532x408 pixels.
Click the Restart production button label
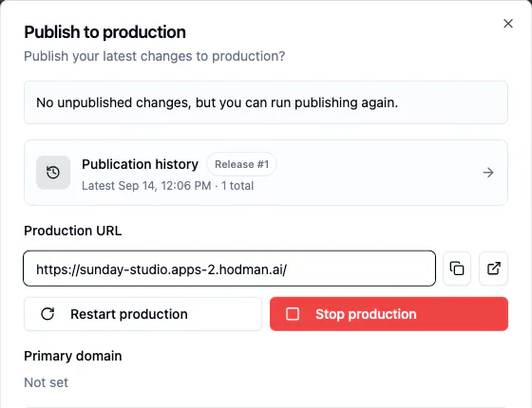coord(129,314)
